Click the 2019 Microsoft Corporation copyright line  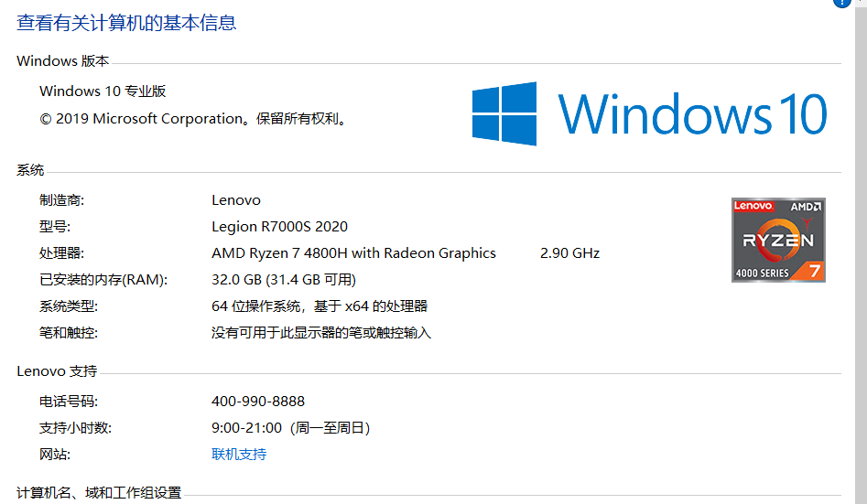[x=194, y=118]
